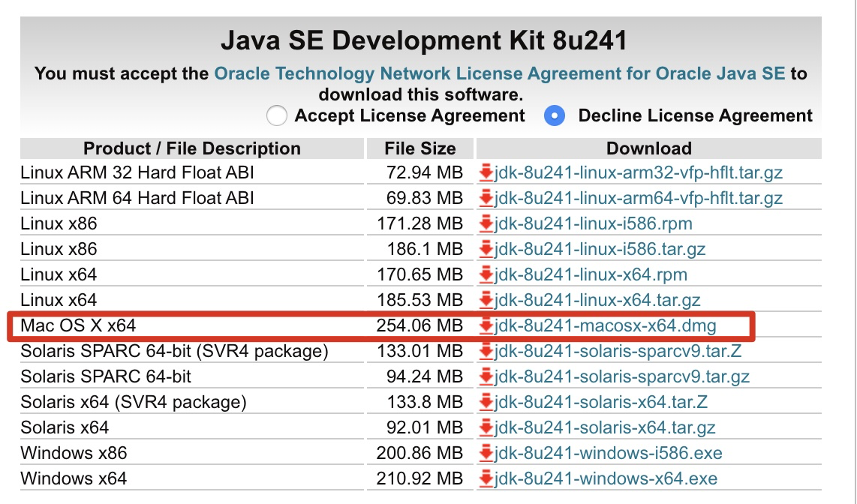Click the 210.92 MB file size cell
The image size is (857, 504).
pyautogui.click(x=419, y=479)
